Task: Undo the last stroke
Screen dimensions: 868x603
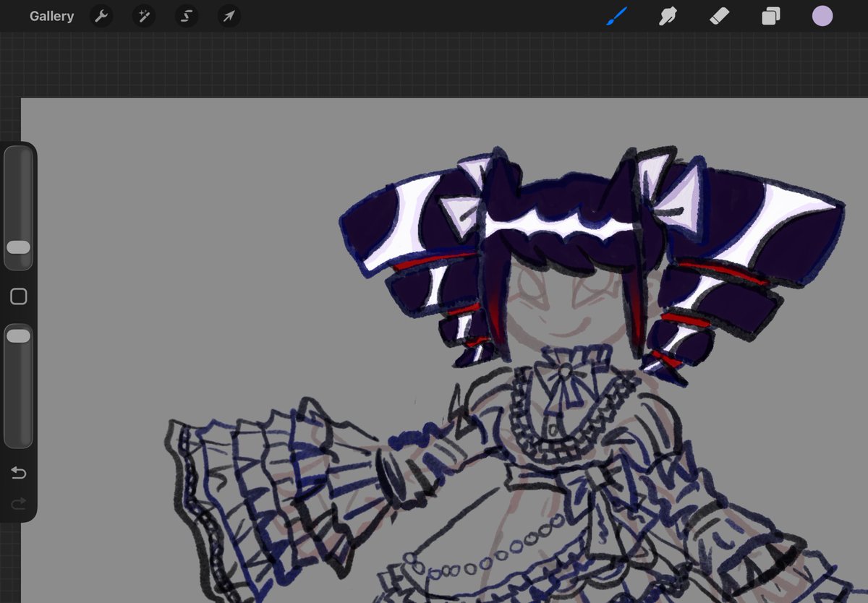Action: coord(19,473)
